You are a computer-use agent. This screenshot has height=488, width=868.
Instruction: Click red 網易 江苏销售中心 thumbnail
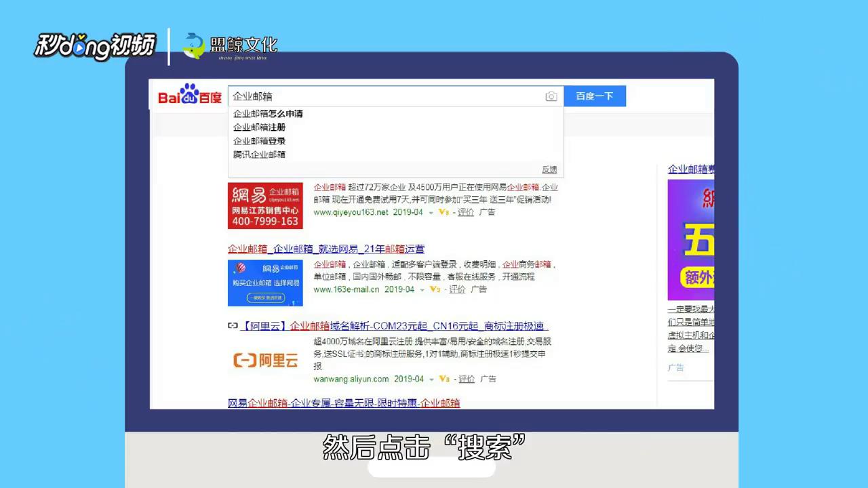click(x=265, y=205)
